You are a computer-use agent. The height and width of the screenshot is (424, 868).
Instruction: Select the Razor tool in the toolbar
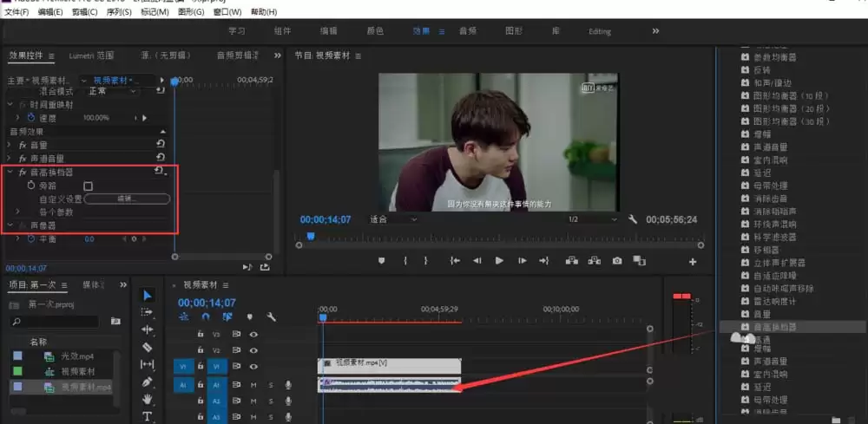pos(148,347)
